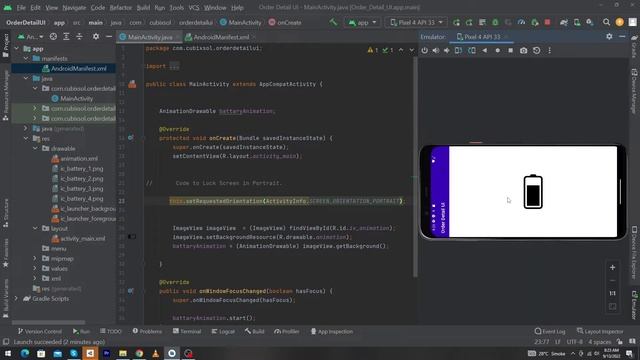Hide the project panel with minus icon
640x360 pixels.
coord(109,37)
